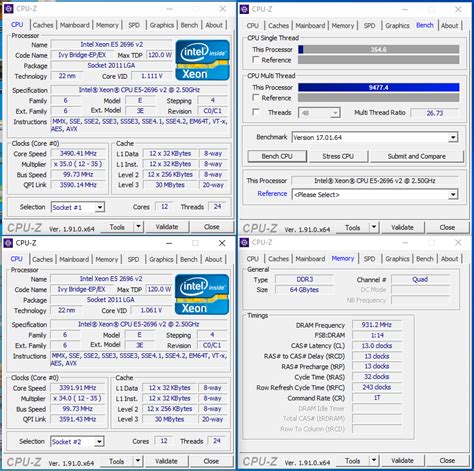Viewport: 474px width, 471px height.
Task: Click Submit and Compare button
Action: (x=417, y=156)
